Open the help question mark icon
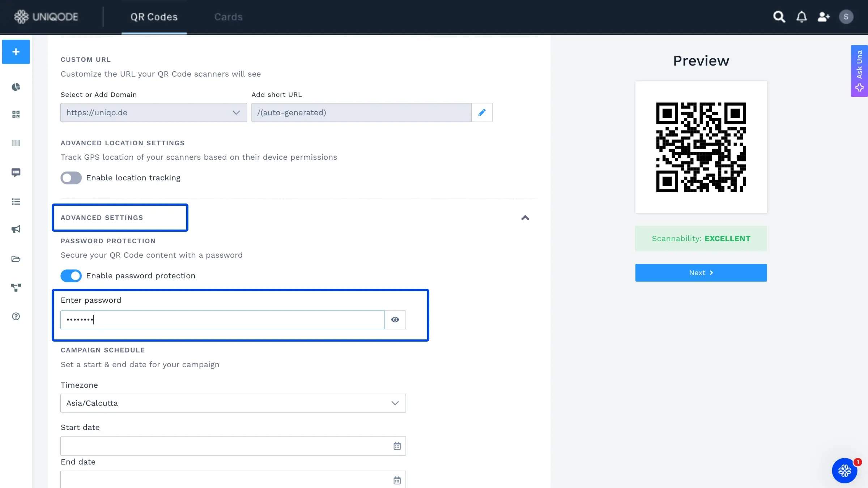This screenshot has height=488, width=868. pyautogui.click(x=16, y=316)
